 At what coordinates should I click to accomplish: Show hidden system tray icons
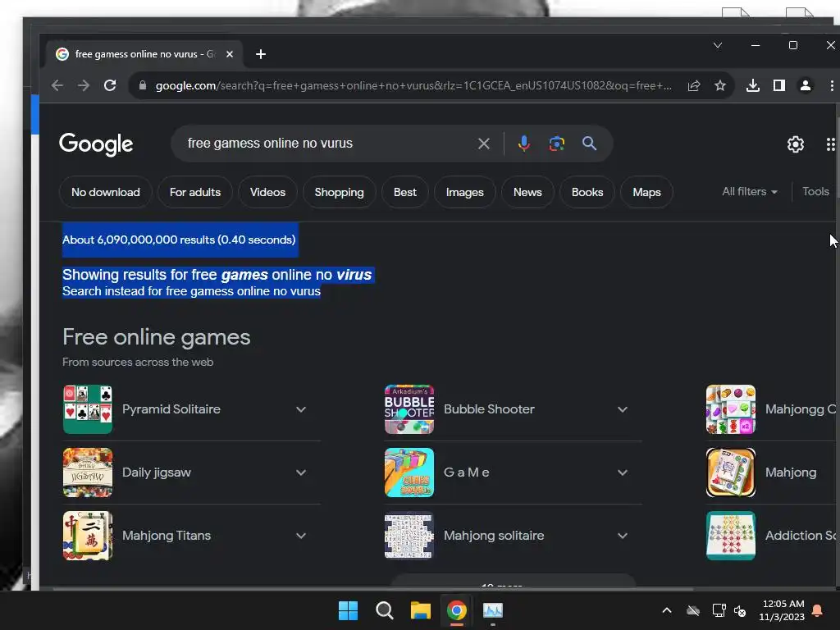coord(667,610)
